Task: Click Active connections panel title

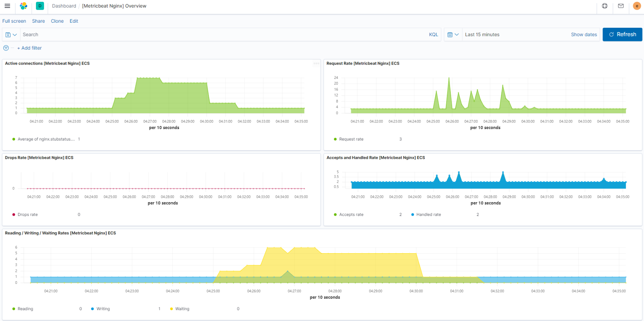Action: [x=47, y=63]
